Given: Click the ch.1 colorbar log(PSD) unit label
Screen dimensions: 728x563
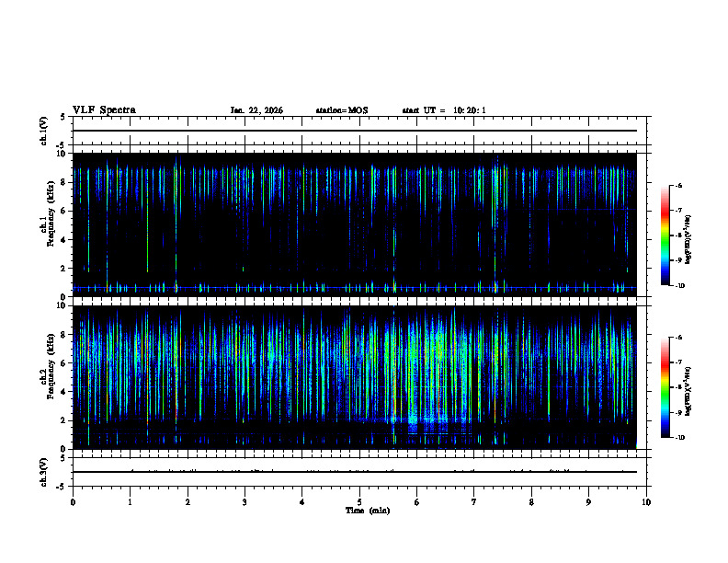Looking at the screenshot, I should [x=688, y=240].
